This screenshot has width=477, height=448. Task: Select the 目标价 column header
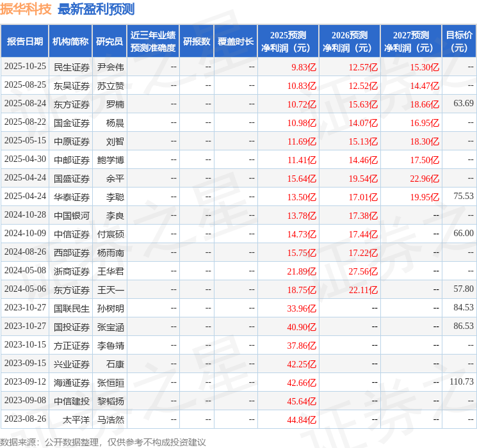(x=459, y=42)
